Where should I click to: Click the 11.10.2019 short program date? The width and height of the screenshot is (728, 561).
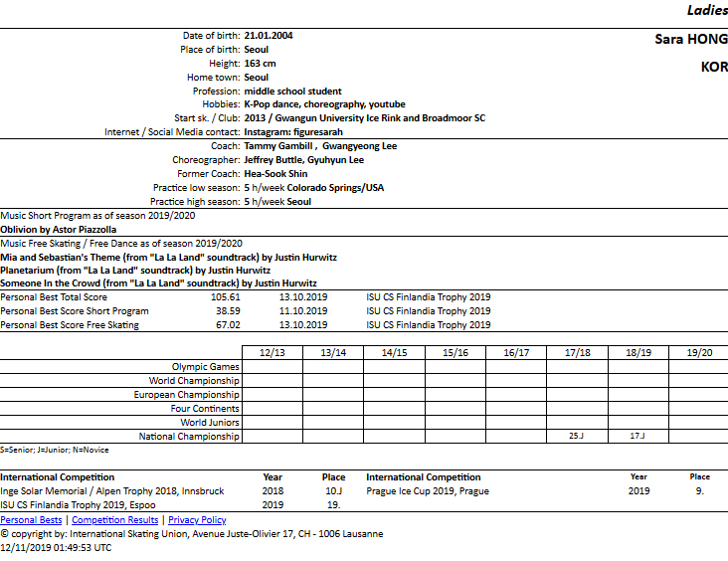pos(303,311)
